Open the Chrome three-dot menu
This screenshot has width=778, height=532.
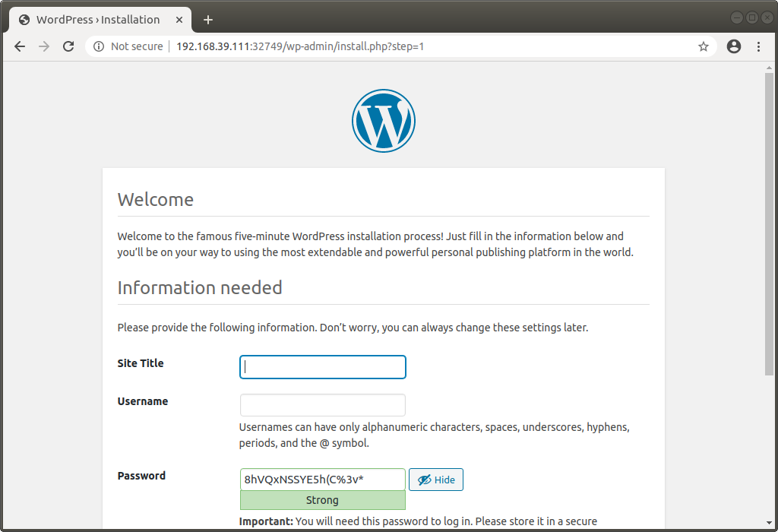(759, 46)
